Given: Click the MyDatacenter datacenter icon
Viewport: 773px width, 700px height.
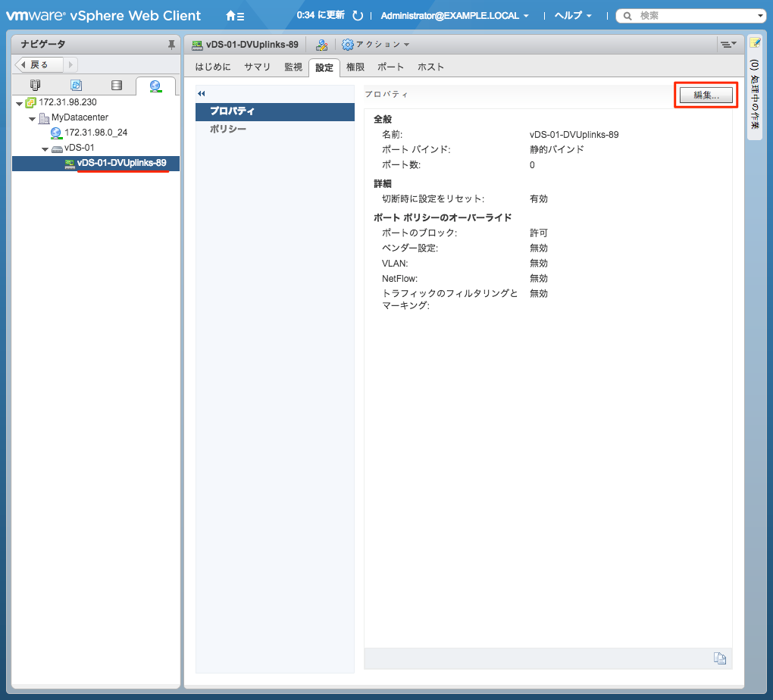Looking at the screenshot, I should coord(44,118).
